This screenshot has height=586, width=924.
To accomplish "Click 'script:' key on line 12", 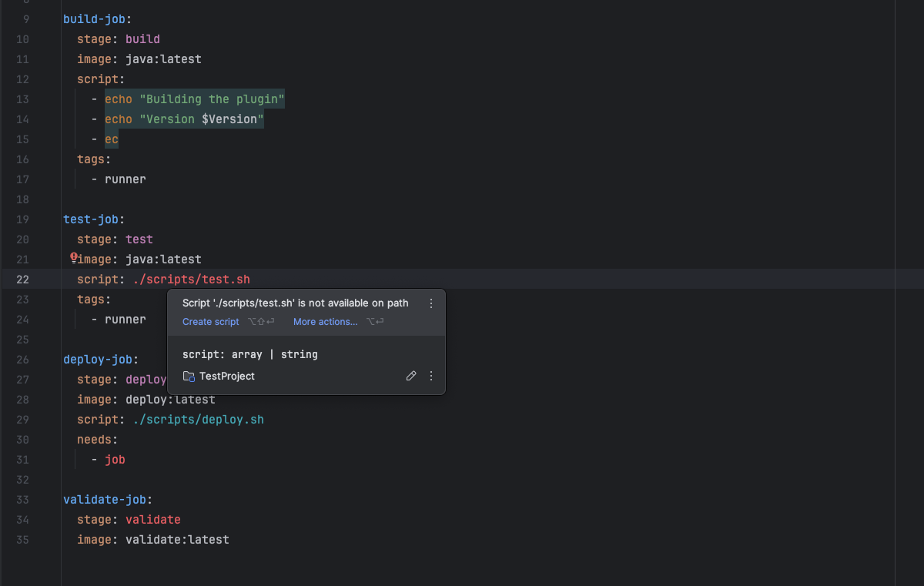I will click(x=101, y=79).
